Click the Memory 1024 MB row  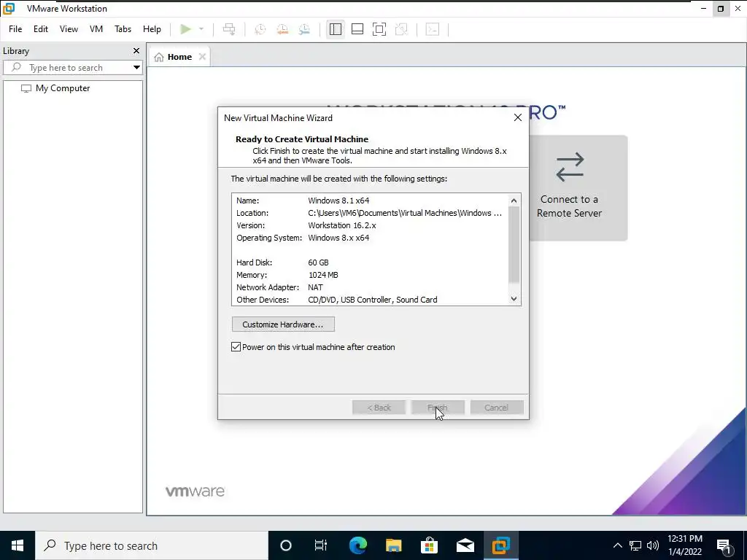pos(369,275)
